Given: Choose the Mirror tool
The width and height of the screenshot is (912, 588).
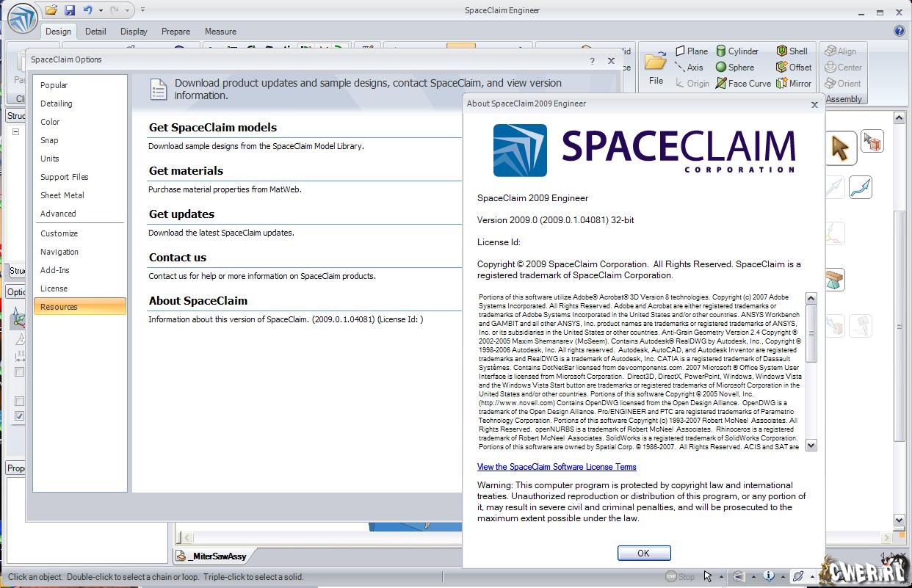Looking at the screenshot, I should [x=793, y=84].
